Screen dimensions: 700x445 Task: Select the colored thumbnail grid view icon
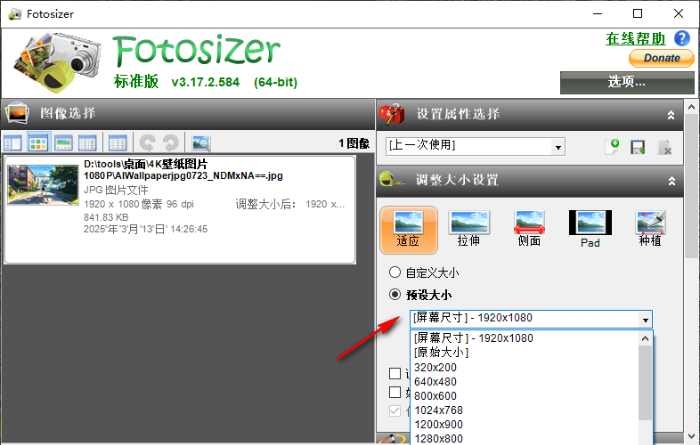tap(38, 144)
